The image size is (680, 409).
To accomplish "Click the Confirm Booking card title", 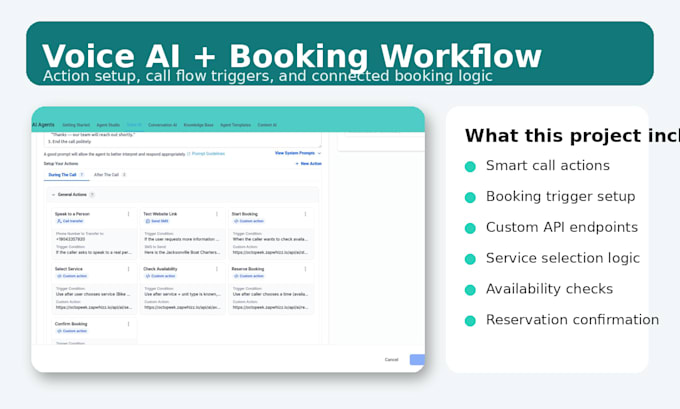I will click(x=71, y=324).
